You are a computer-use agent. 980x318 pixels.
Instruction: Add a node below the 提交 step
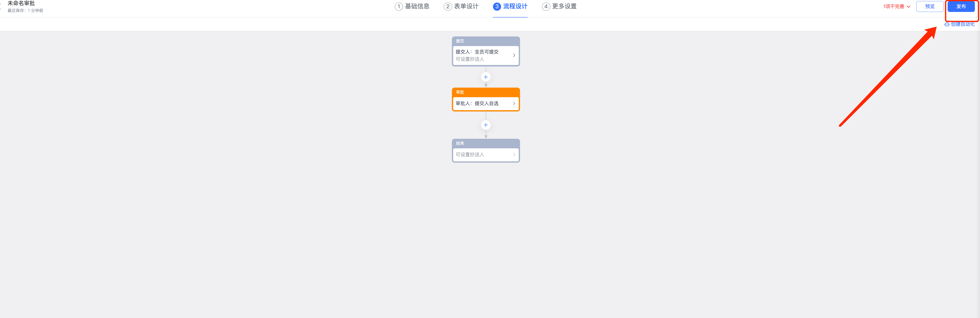pyautogui.click(x=486, y=77)
